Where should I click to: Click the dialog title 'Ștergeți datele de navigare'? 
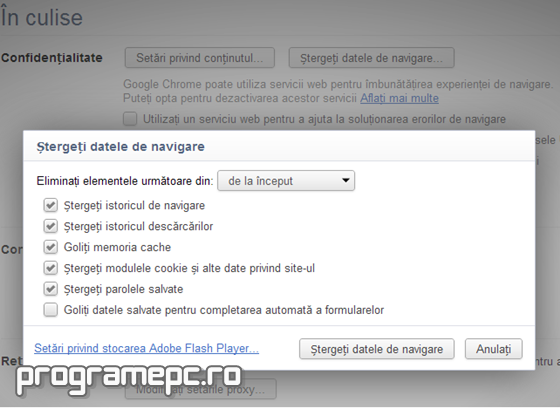tap(121, 147)
